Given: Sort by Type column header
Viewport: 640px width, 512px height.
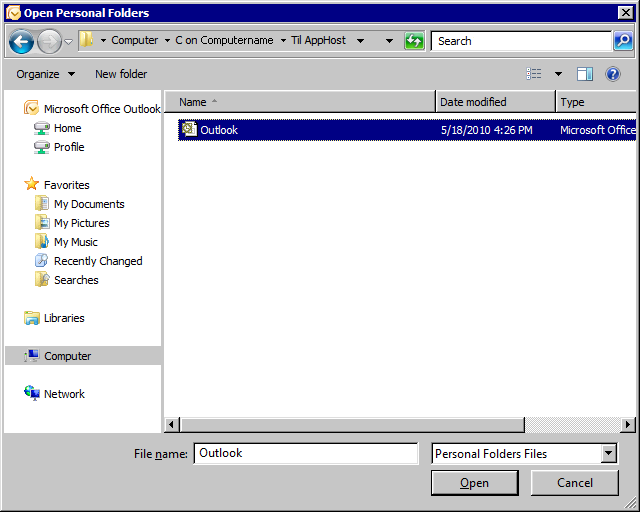Looking at the screenshot, I should pyautogui.click(x=596, y=102).
